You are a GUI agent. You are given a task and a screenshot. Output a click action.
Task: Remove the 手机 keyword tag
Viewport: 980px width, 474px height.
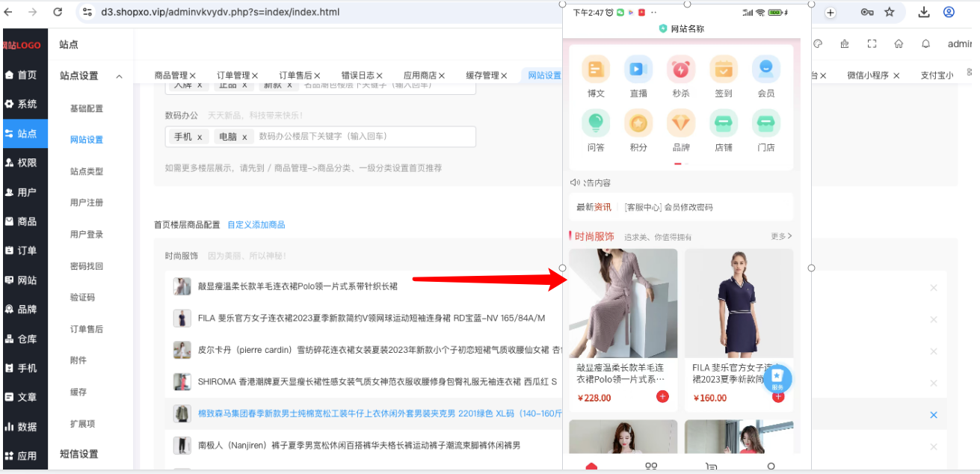(x=200, y=138)
